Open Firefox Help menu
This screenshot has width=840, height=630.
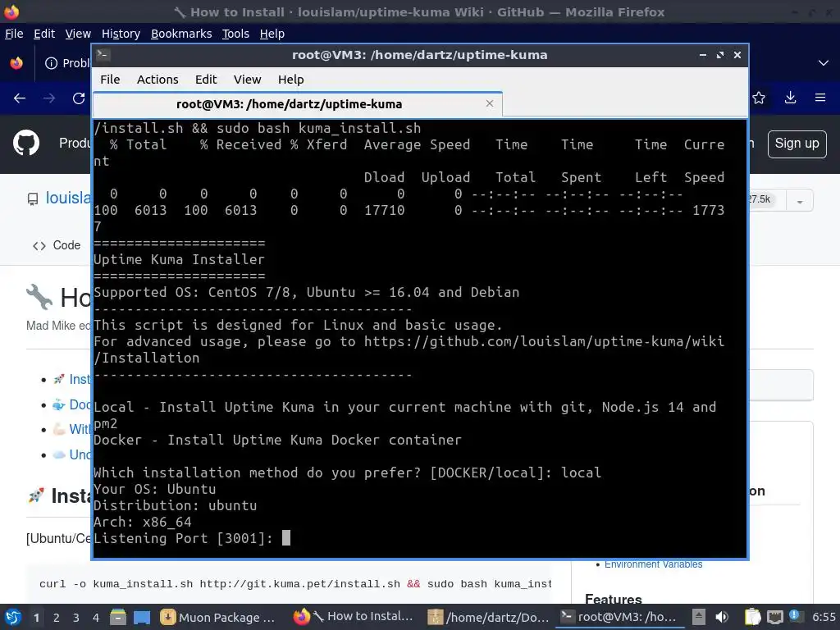pyautogui.click(x=272, y=34)
